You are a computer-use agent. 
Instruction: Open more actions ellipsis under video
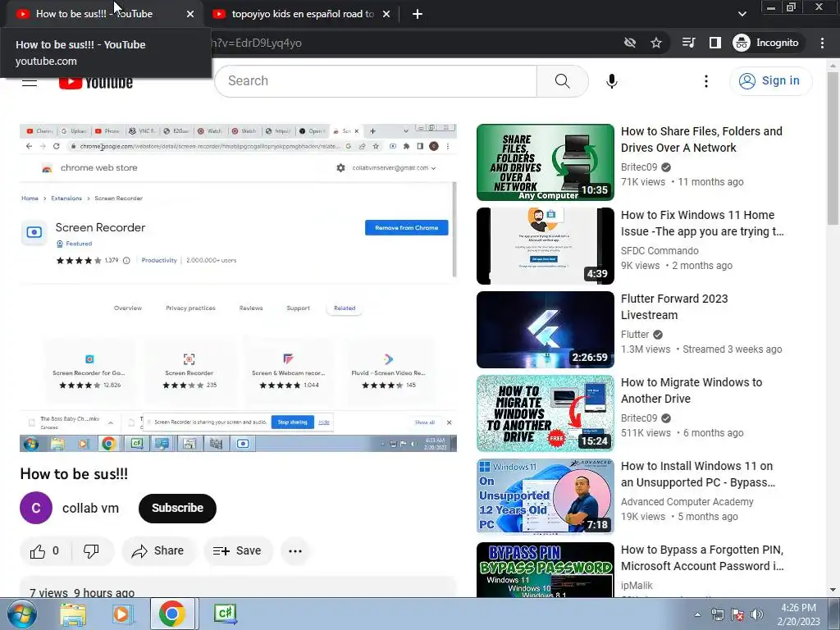coord(295,550)
